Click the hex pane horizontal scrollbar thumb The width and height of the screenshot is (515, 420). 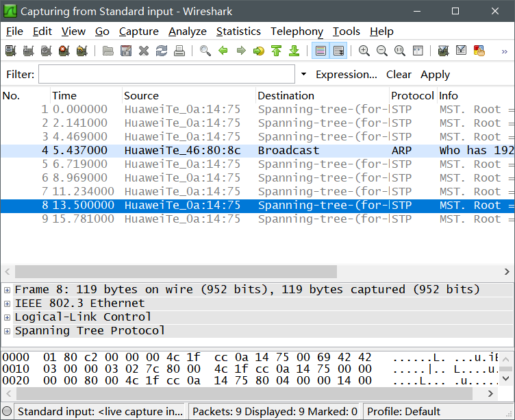244,393
